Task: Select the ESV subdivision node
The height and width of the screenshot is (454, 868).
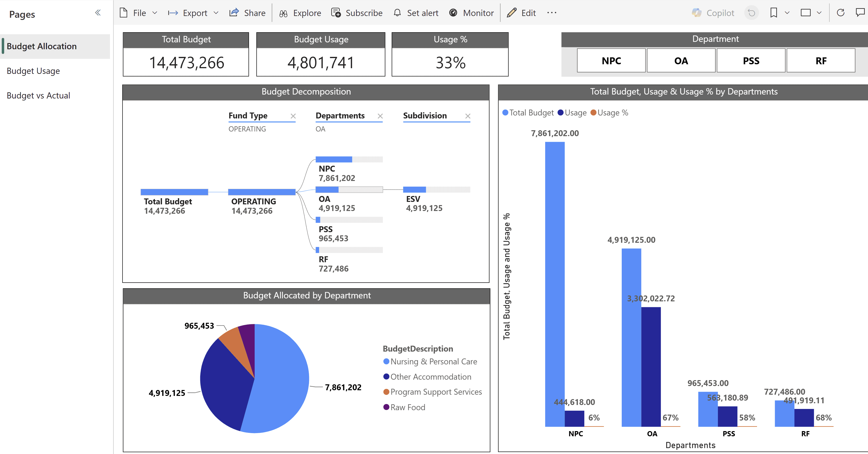Action: (437, 199)
